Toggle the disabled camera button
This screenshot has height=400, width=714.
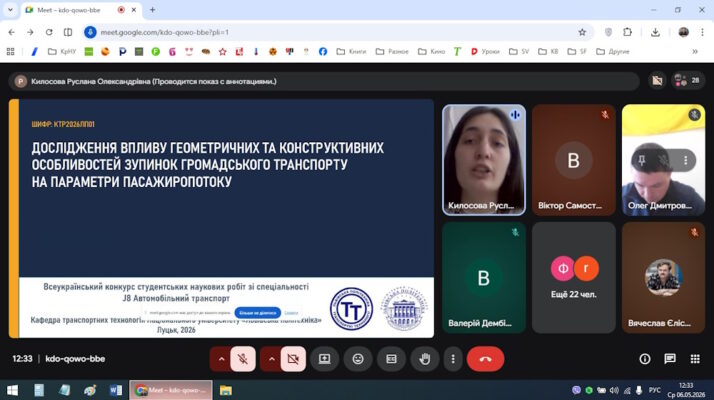point(293,359)
